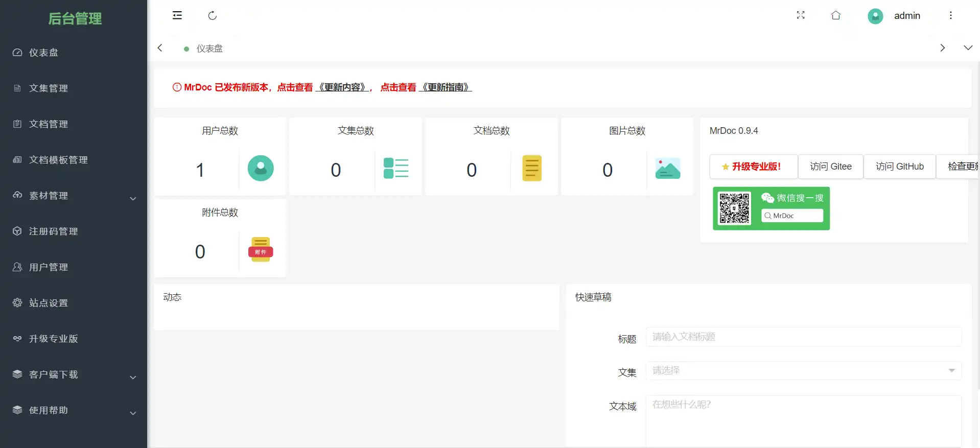Click the refresh icon in the header
The image size is (980, 448).
pyautogui.click(x=213, y=15)
